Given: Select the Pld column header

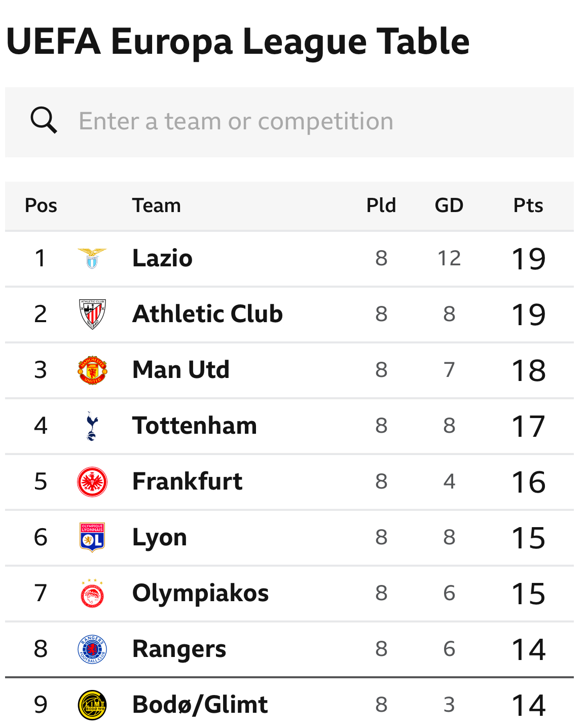Looking at the screenshot, I should (381, 205).
